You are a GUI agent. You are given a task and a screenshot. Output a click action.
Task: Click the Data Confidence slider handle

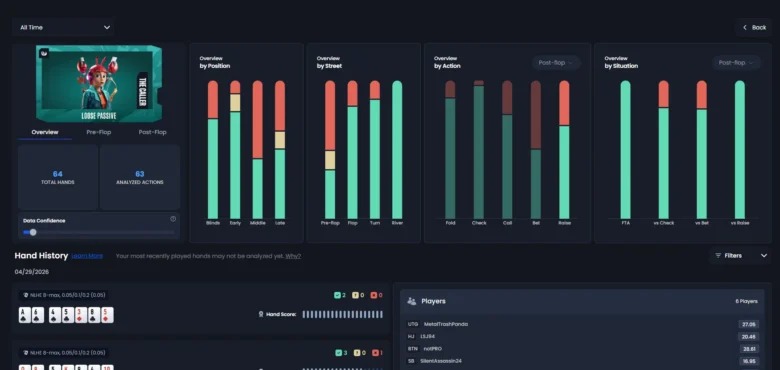(x=33, y=232)
